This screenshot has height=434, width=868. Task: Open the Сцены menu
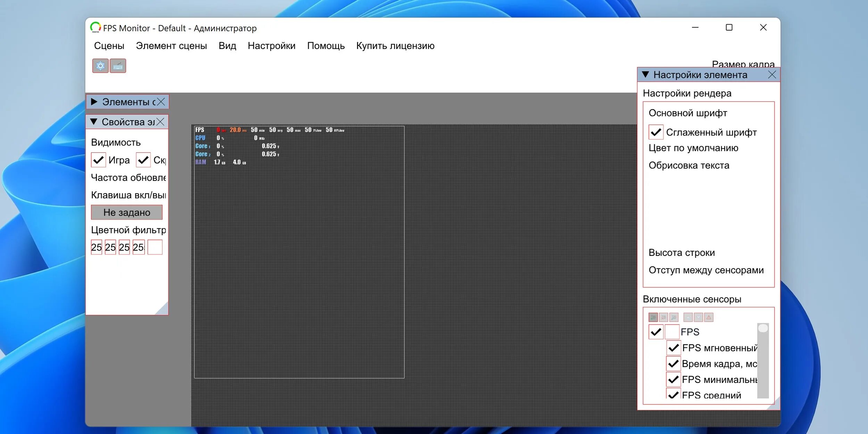tap(109, 46)
